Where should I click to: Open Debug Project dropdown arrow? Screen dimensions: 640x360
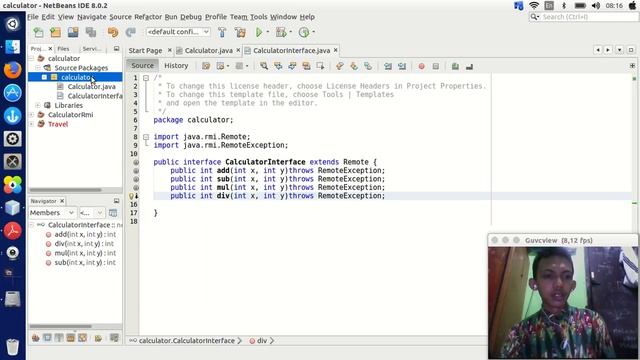[291, 32]
